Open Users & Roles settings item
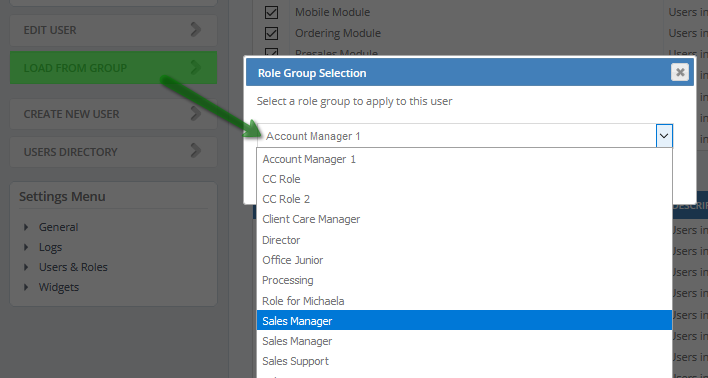Screen dimensions: 708x378 (73, 267)
